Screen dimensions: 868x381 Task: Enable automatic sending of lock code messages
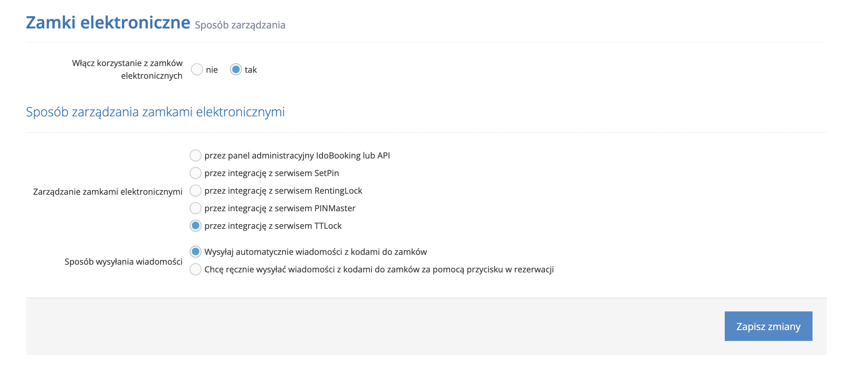click(x=196, y=252)
